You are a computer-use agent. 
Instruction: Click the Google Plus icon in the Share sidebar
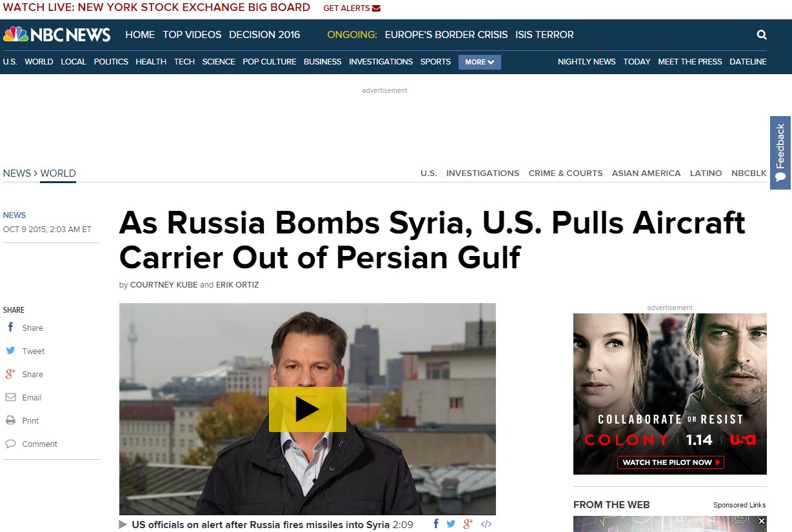10,374
